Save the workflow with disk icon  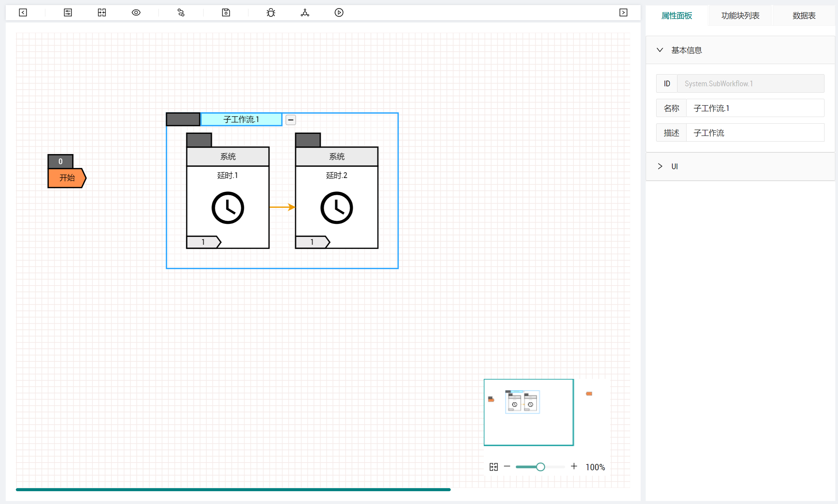pyautogui.click(x=226, y=12)
